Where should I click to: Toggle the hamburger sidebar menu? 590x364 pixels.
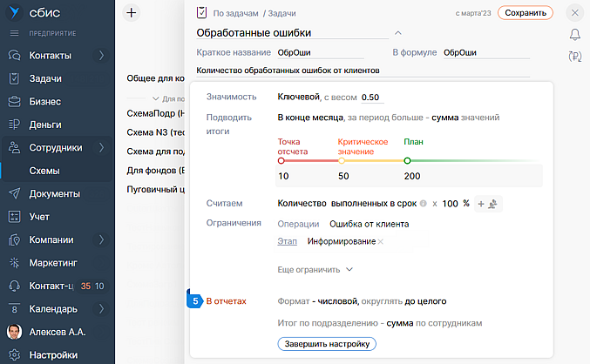(x=14, y=33)
